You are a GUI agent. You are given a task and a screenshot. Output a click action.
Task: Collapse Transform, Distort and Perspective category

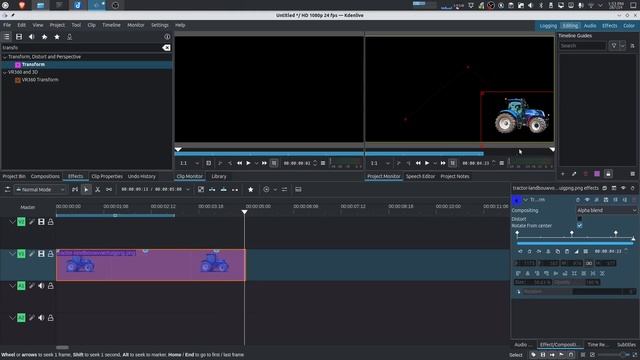[5, 57]
